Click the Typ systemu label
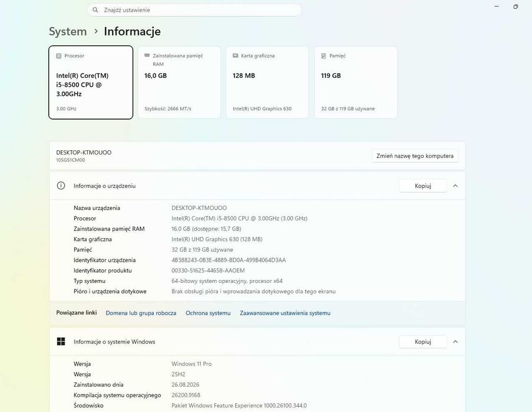Image resolution: width=532 pixels, height=412 pixels. (x=90, y=281)
